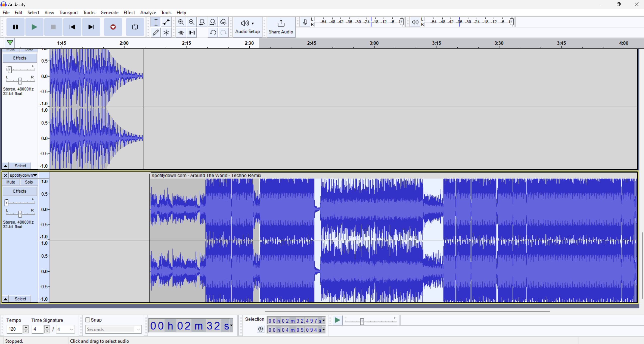Viewport: 644px width, 344px height.
Task: Click the Tempo value field
Action: [15, 329]
